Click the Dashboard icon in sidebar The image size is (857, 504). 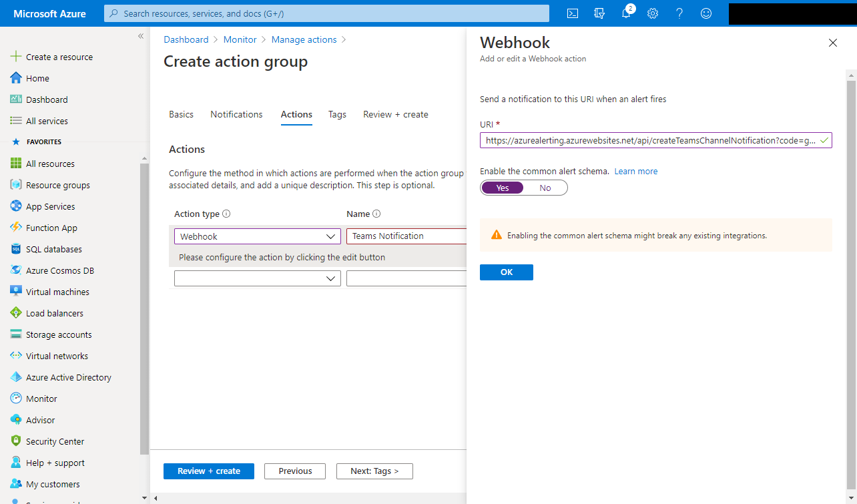16,99
